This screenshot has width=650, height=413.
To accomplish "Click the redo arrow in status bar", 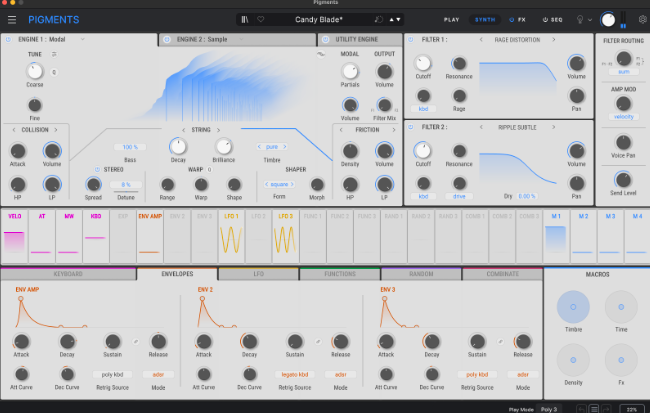I will pos(606,408).
